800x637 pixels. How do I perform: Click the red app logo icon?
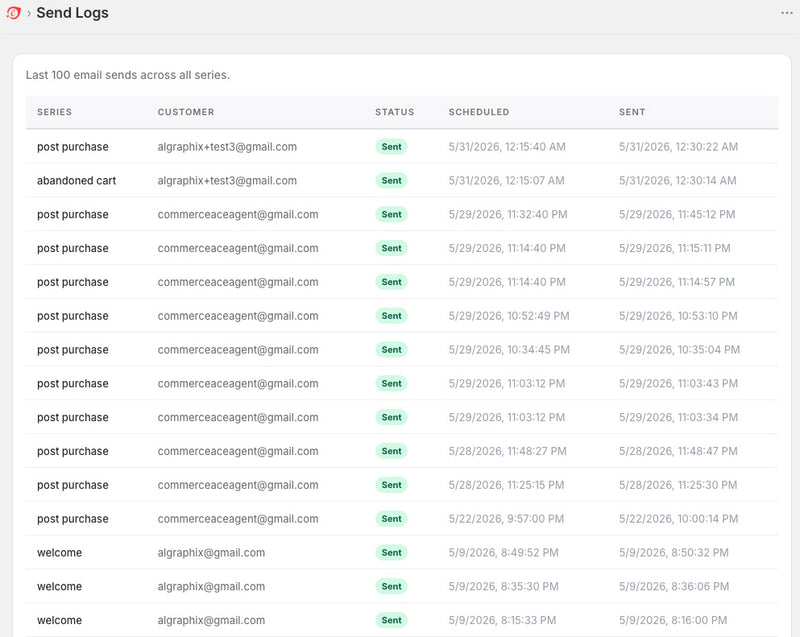(x=13, y=13)
